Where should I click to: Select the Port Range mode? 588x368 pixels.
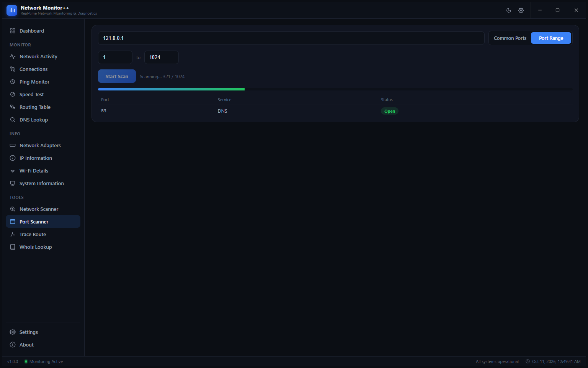tap(551, 38)
